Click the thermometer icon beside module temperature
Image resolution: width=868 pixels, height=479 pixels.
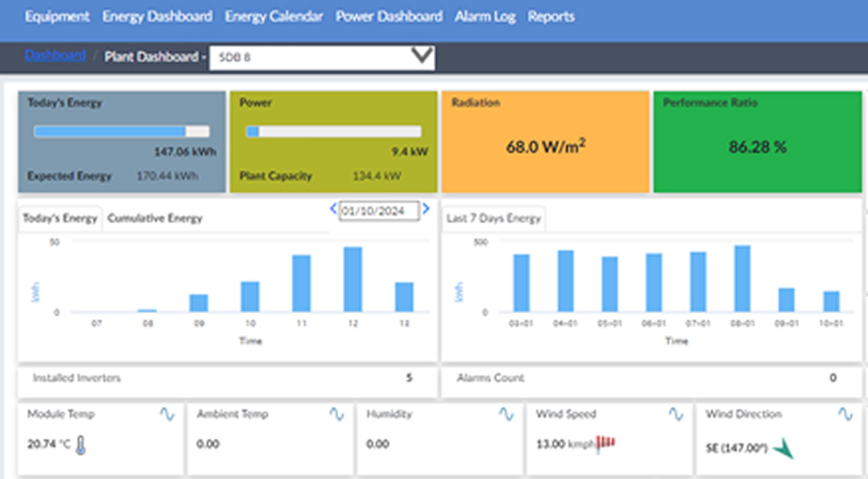pyautogui.click(x=80, y=445)
